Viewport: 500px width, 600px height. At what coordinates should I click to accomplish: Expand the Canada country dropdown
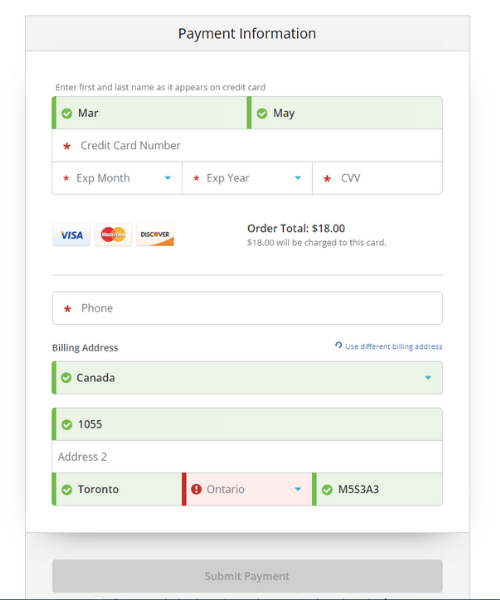pyautogui.click(x=247, y=378)
